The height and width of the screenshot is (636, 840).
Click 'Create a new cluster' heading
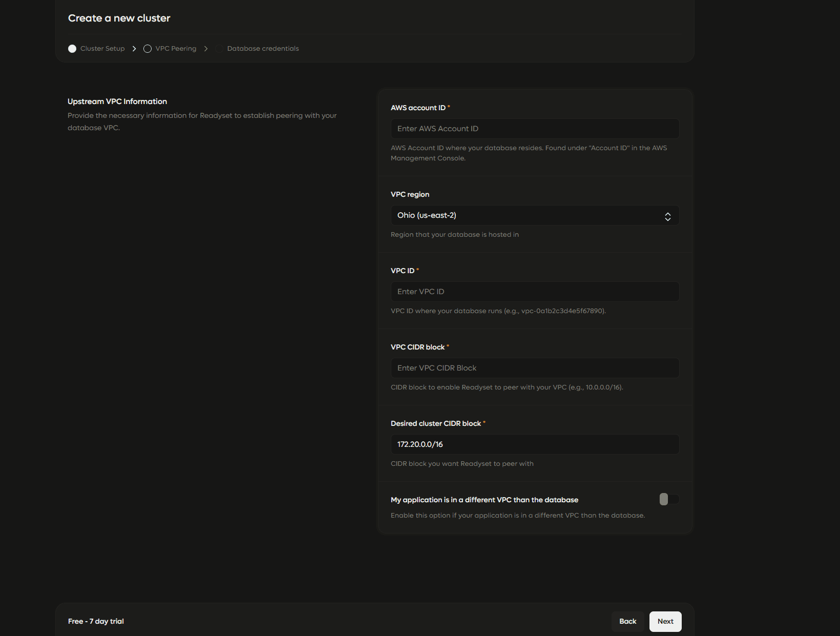pos(119,18)
